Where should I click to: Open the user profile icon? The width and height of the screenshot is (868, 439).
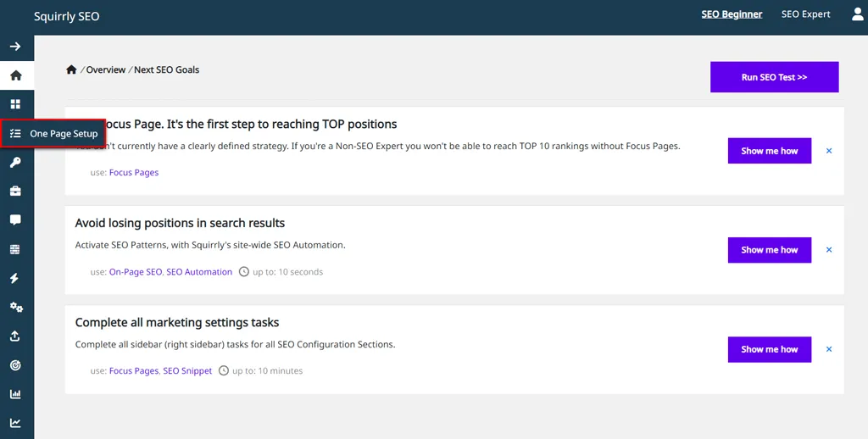pyautogui.click(x=858, y=14)
